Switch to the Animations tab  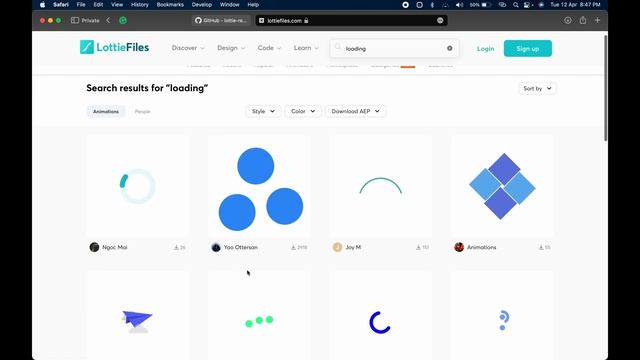coord(106,111)
